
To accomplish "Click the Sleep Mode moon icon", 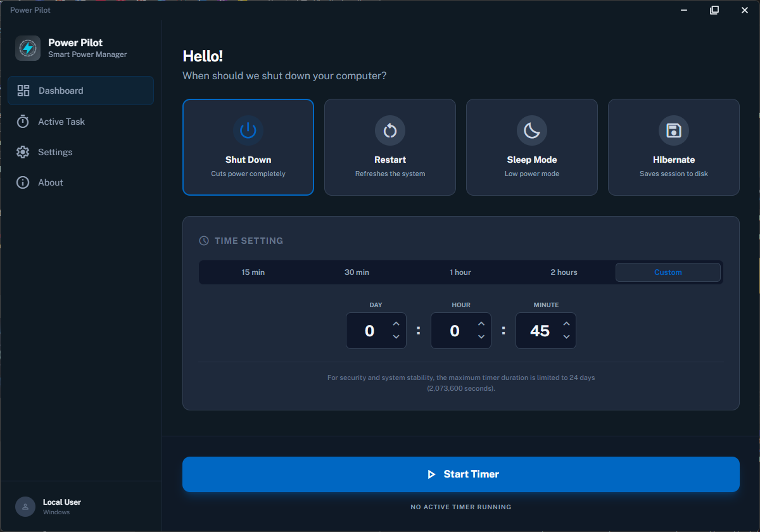I will (532, 130).
